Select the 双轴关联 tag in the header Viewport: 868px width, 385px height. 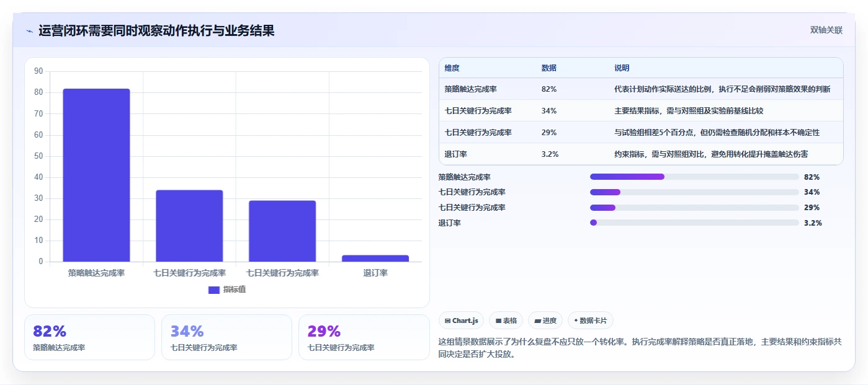826,30
